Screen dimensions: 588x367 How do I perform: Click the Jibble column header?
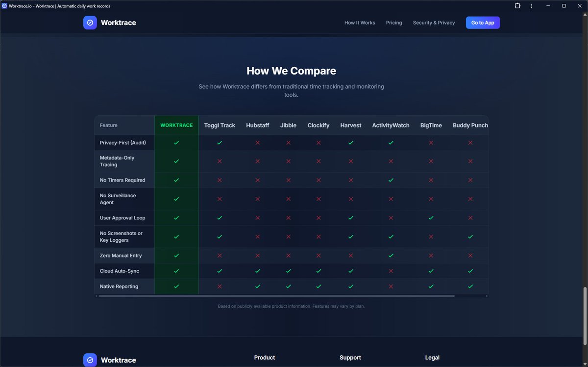288,125
